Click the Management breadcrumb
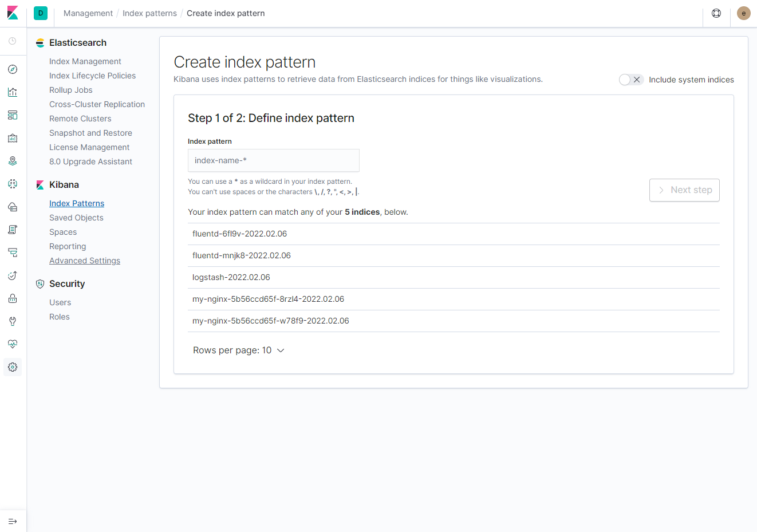The image size is (757, 532). [x=88, y=13]
